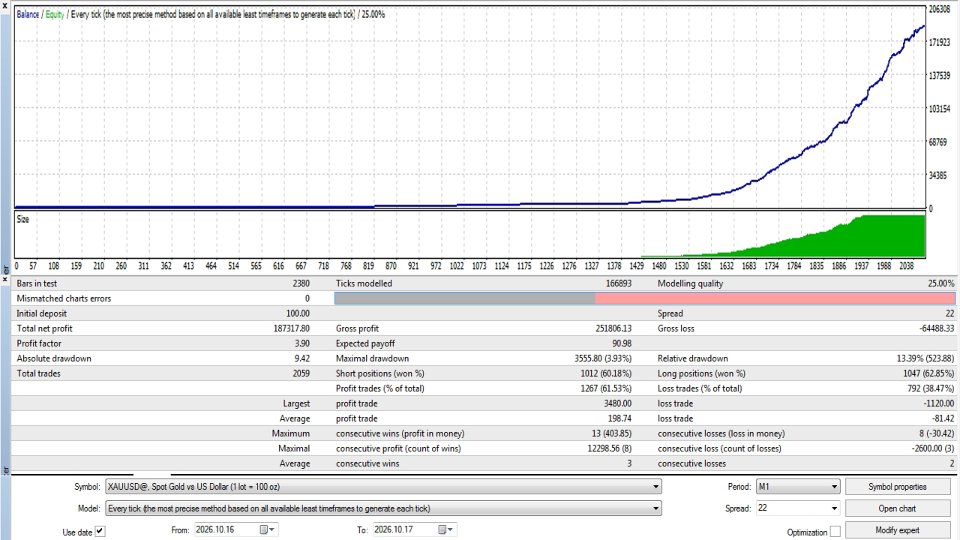Select Relative drawdown value 13.39% (523.88)
Screen dimensions: 960x540
(926, 359)
